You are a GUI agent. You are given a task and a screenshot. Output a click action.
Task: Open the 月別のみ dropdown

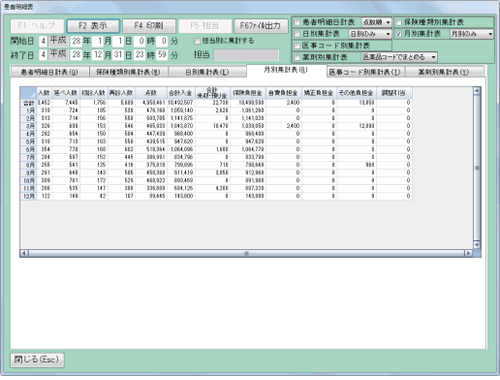pos(471,34)
